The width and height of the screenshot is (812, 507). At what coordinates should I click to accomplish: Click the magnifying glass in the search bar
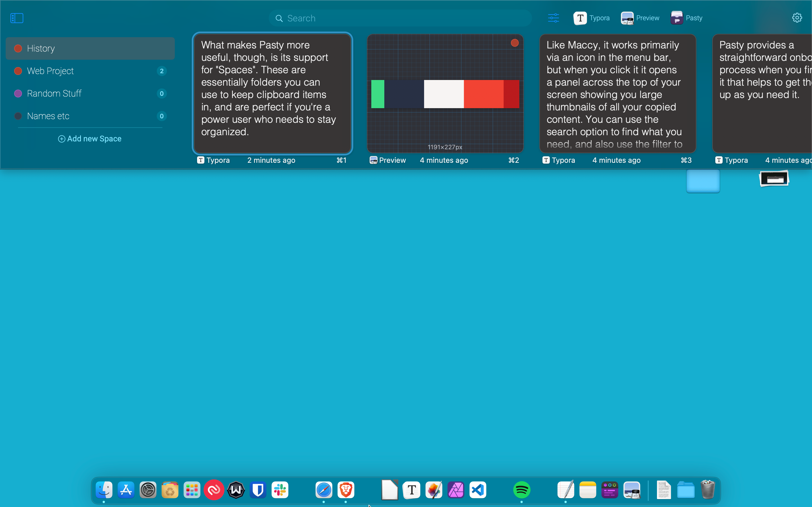[x=279, y=18]
